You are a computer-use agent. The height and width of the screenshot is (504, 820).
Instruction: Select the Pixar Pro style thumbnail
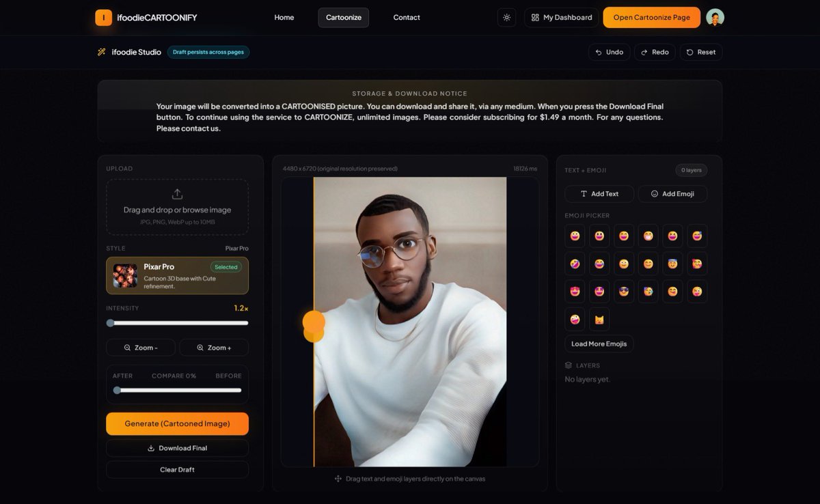(125, 275)
